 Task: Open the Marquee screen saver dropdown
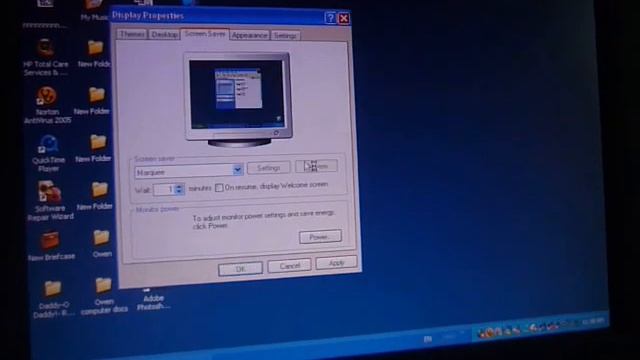point(237,170)
